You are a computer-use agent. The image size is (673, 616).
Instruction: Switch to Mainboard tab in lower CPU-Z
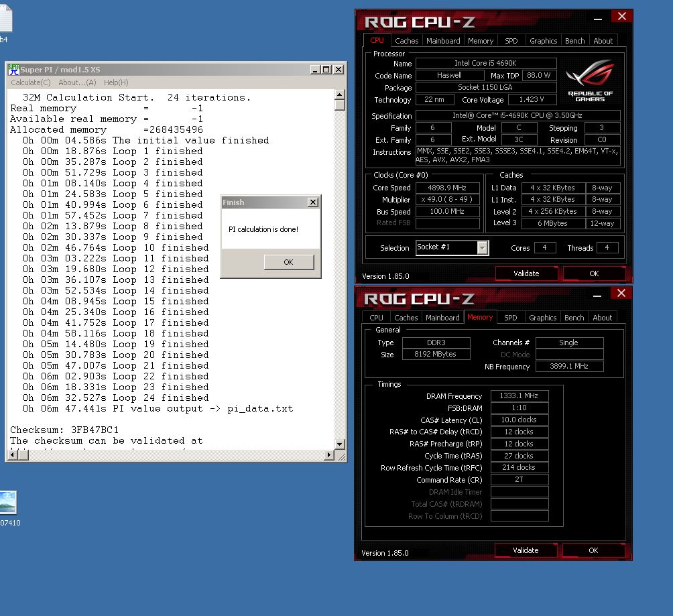coord(442,318)
